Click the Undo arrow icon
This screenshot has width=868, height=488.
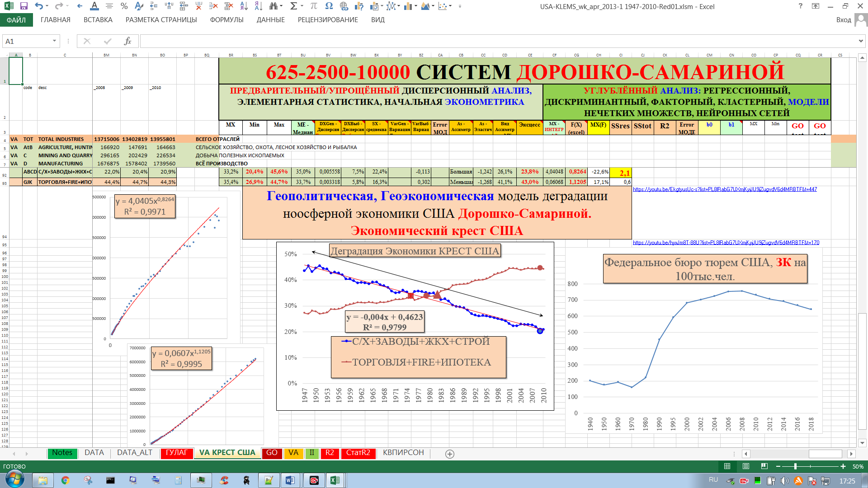39,6
